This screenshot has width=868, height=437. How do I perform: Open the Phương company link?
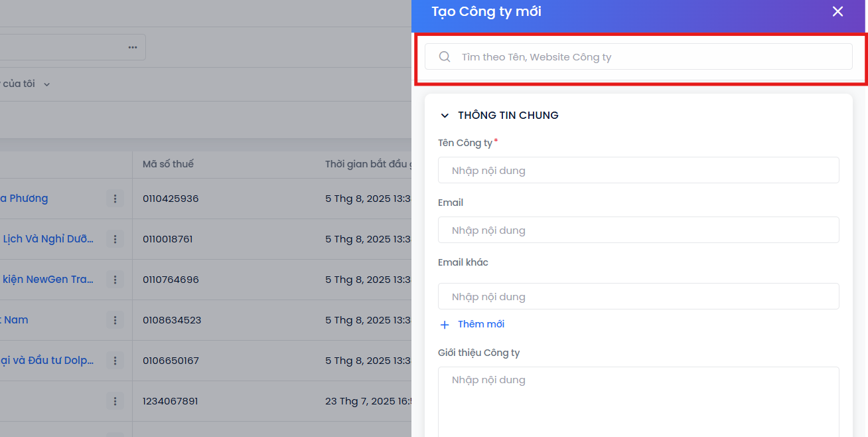tap(24, 199)
